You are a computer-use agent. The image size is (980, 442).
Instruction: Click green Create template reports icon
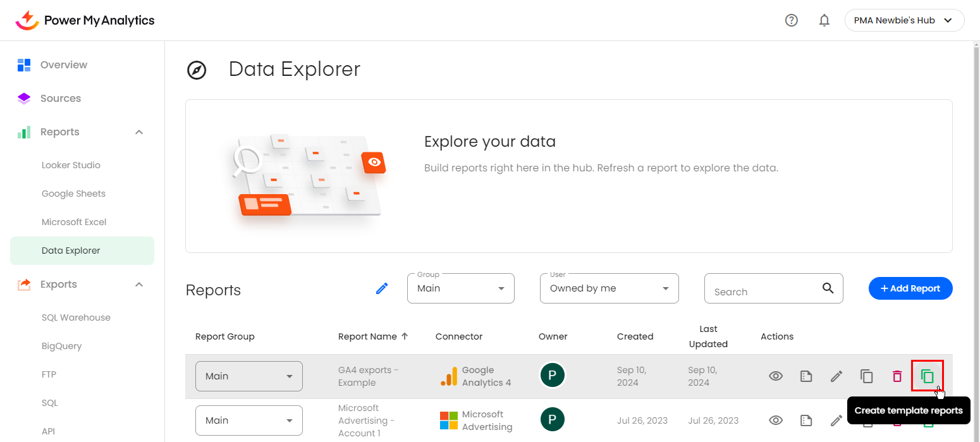[927, 376]
